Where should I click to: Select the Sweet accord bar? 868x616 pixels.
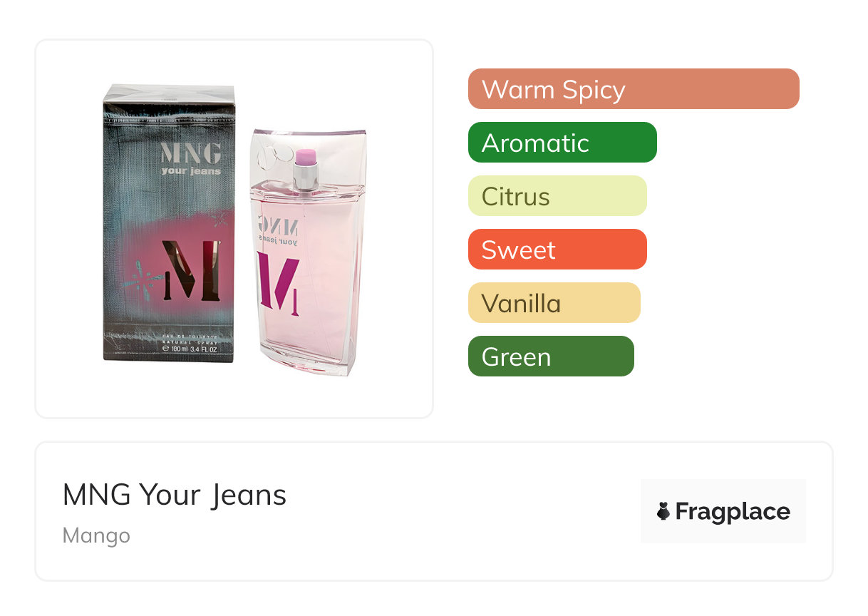point(557,250)
